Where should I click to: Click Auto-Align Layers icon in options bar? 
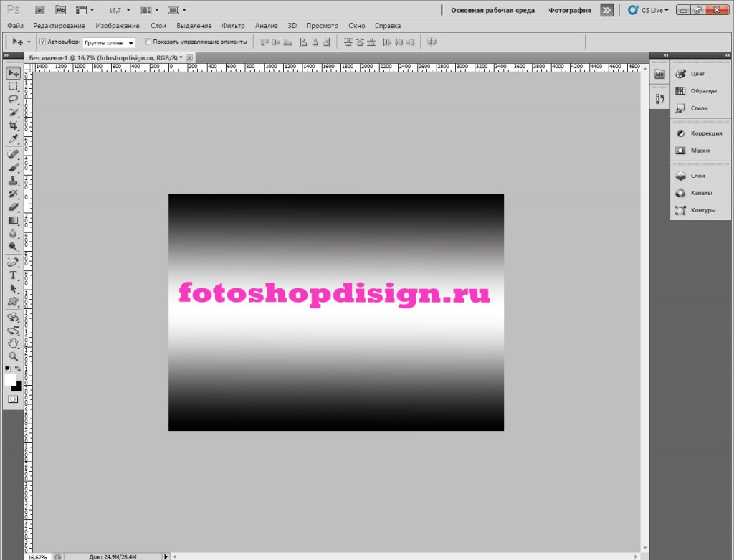(432, 42)
